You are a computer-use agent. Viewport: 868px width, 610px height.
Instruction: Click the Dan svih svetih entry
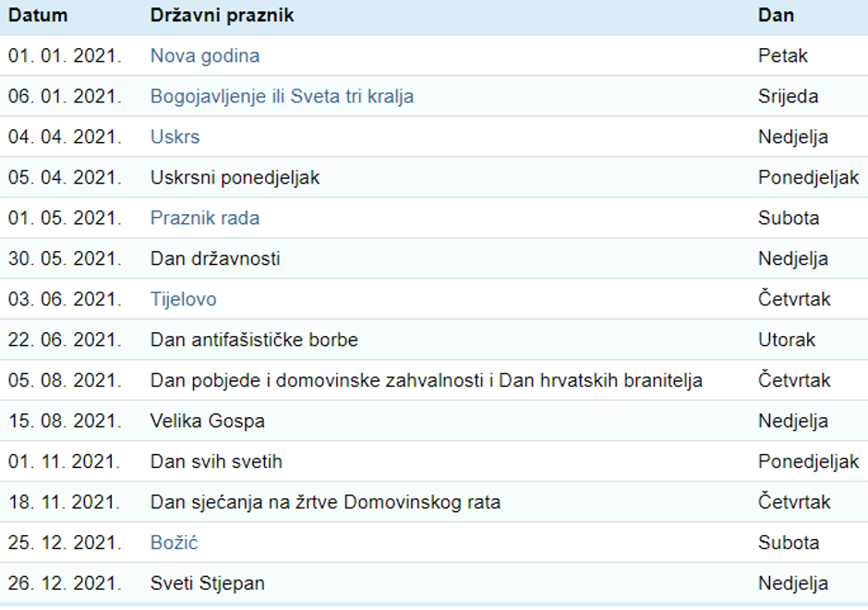pyautogui.click(x=216, y=461)
